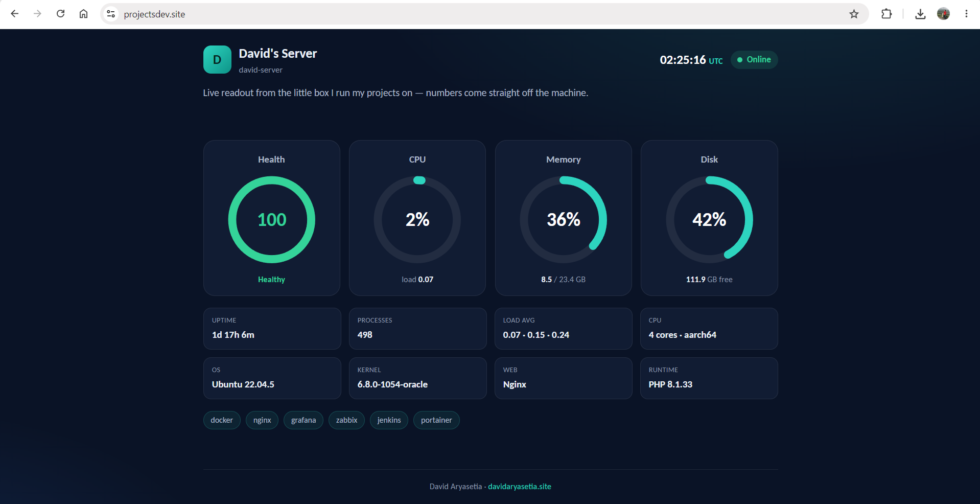
Task: Click the Health gauge showing 100
Action: [x=272, y=220]
